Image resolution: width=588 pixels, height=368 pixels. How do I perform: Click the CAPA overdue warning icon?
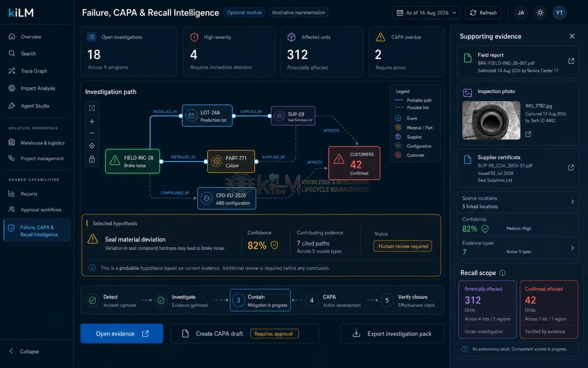pyautogui.click(x=381, y=37)
